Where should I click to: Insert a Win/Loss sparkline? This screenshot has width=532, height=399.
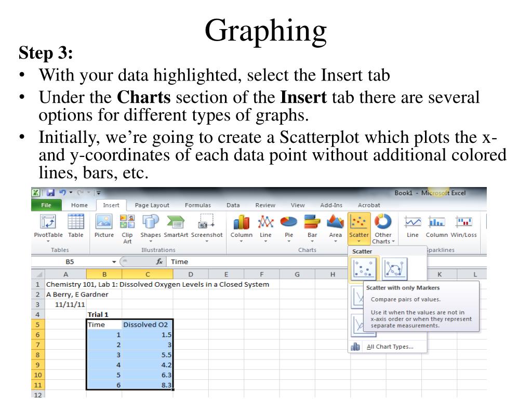463,227
